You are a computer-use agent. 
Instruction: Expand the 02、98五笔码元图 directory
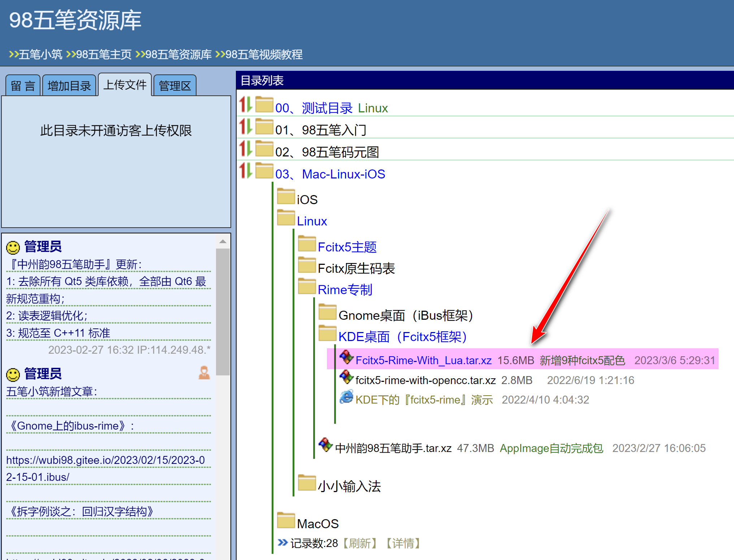[327, 152]
